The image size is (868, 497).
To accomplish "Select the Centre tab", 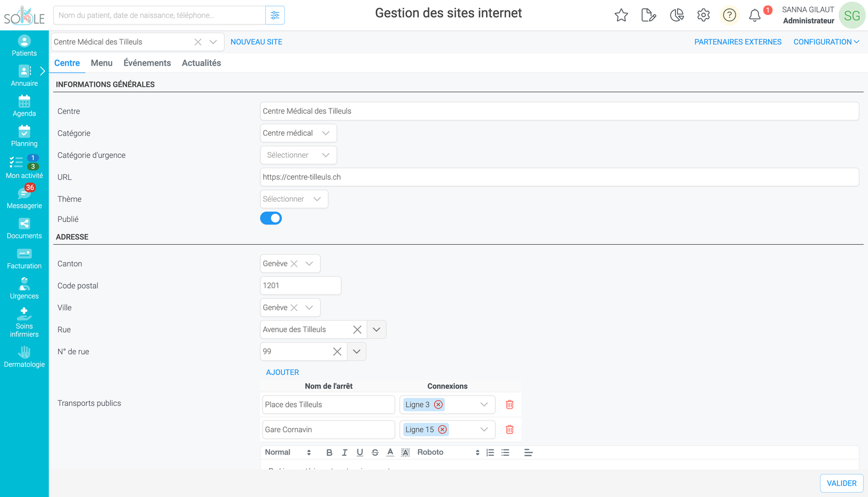I will pos(67,63).
